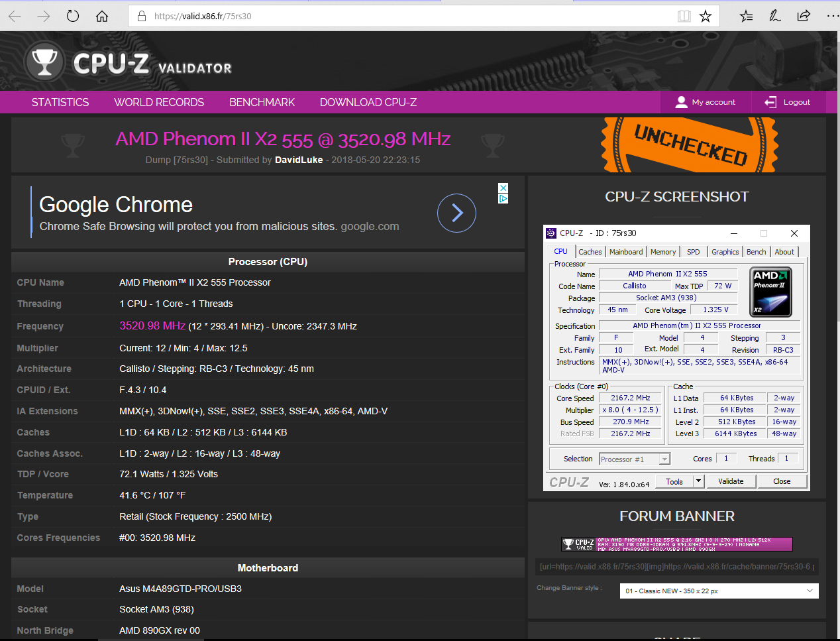
Task: Click the F.4.3 / 10.4 CPUID value
Action: [x=143, y=390]
